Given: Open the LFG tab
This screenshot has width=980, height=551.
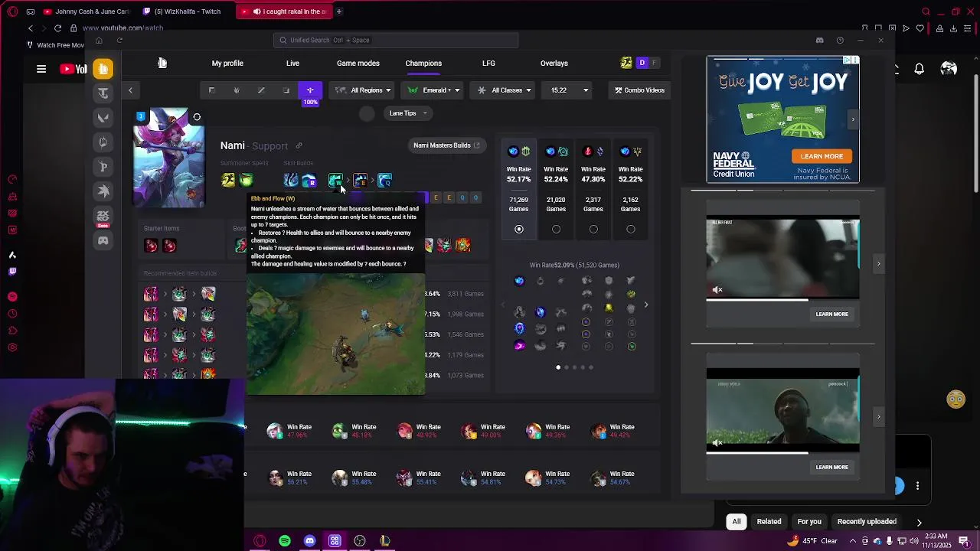Looking at the screenshot, I should tap(488, 64).
